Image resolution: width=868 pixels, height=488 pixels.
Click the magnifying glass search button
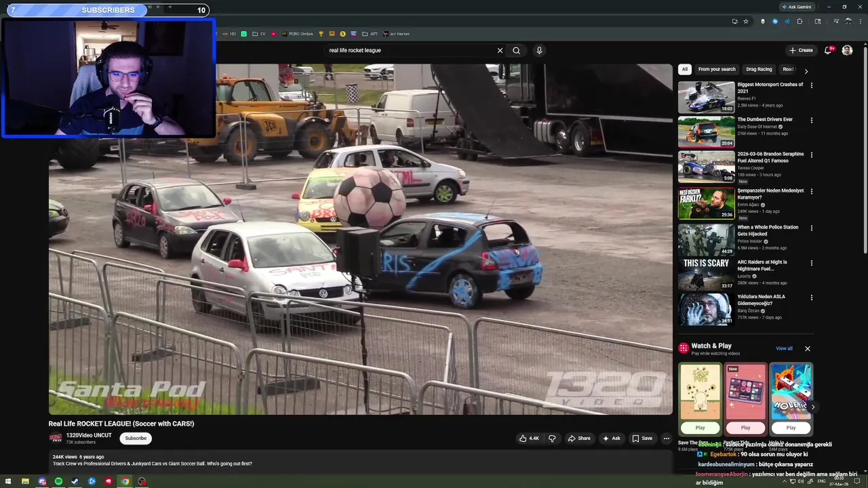click(517, 50)
